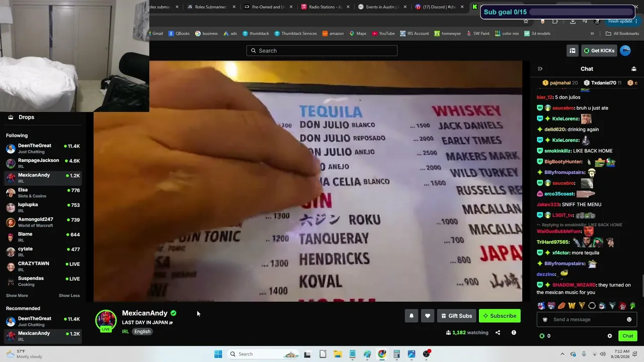Close the Radio Stations tab
This screenshot has height=362, width=644.
[348, 7]
